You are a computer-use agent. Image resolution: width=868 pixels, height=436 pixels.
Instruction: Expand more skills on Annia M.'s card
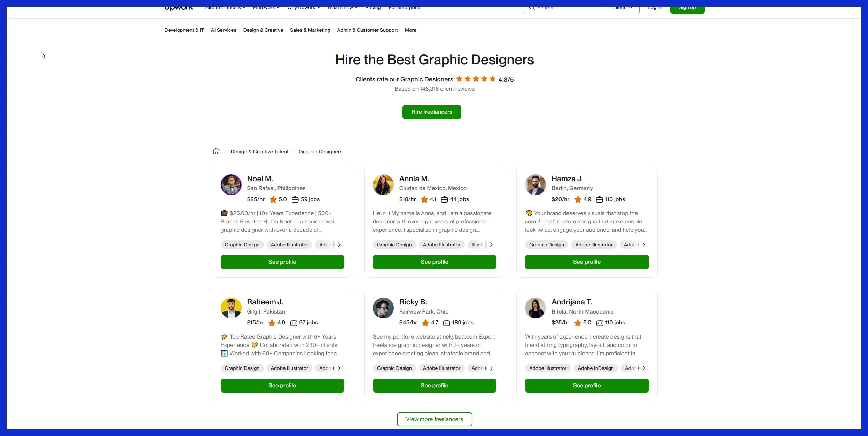click(491, 244)
